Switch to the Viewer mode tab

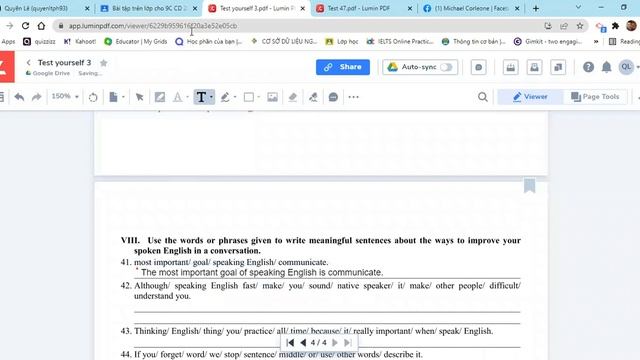pyautogui.click(x=530, y=97)
